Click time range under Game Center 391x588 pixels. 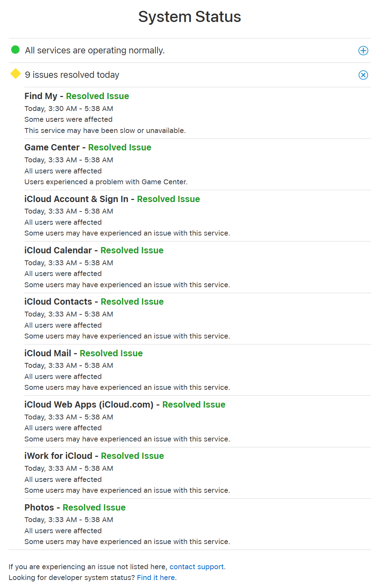(x=69, y=160)
